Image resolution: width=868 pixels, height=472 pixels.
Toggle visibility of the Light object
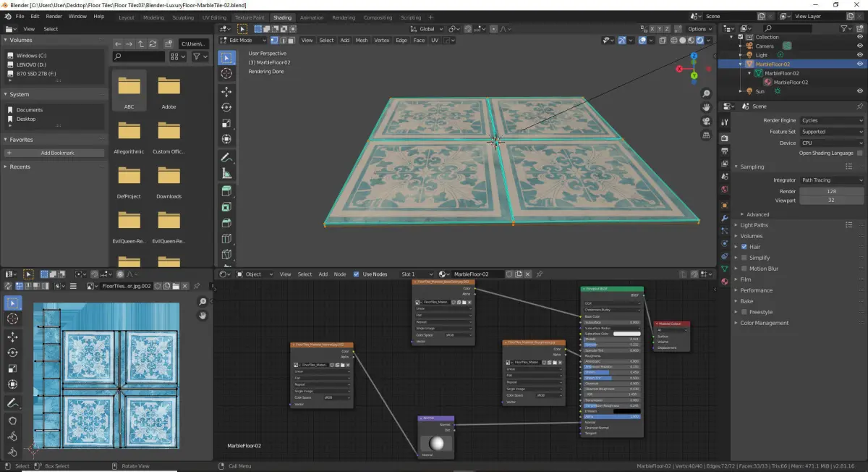[859, 55]
